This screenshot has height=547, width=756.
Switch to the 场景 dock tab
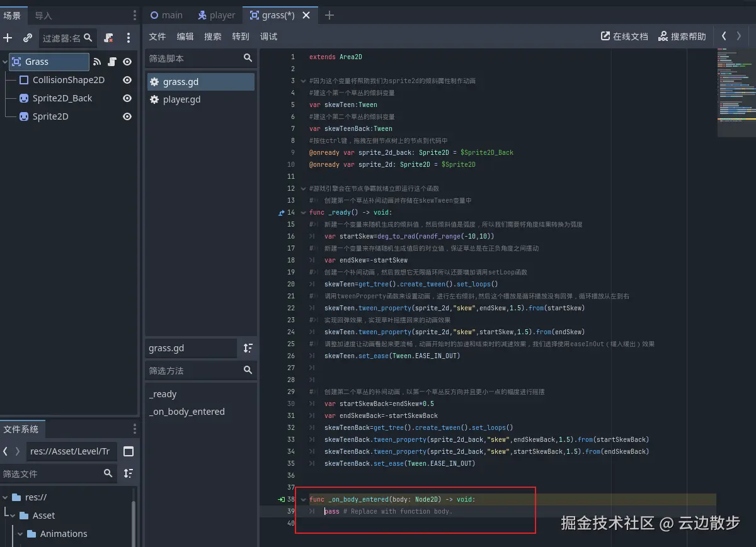(13, 15)
